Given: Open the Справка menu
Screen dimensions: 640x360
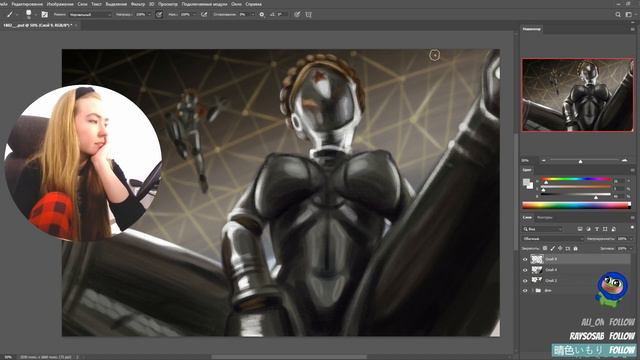Looking at the screenshot, I should point(253,4).
